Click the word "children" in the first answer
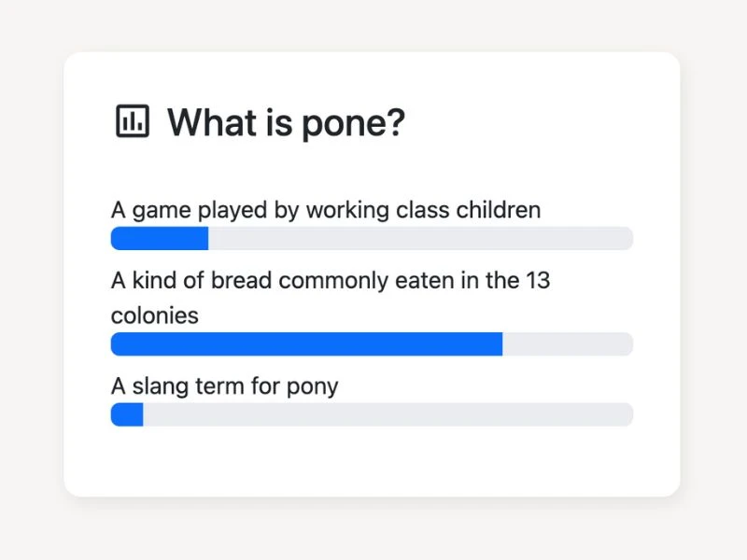This screenshot has height=560, width=747. [498, 210]
